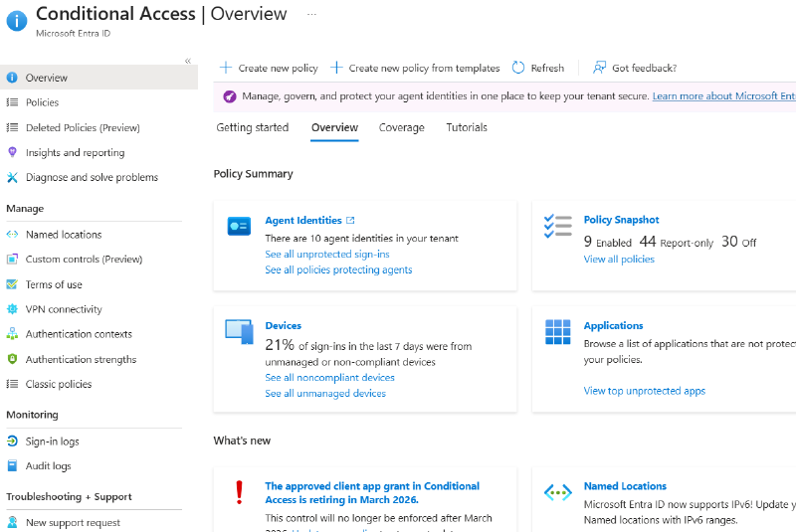The image size is (796, 532).
Task: Open See all unmanaged devices
Action: [x=325, y=393]
